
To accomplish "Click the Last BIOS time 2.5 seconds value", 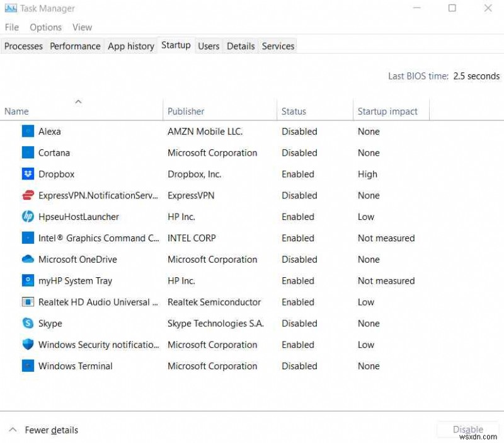I will pyautogui.click(x=476, y=76).
